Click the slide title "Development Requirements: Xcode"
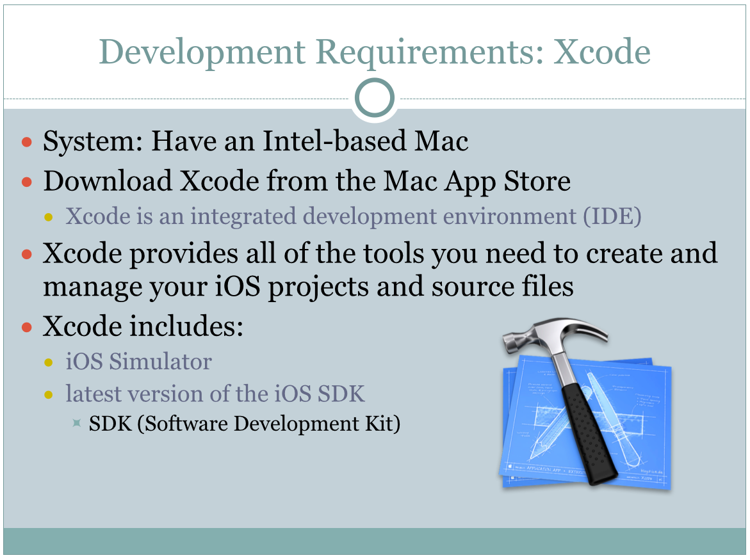The width and height of the screenshot is (750, 560). point(375,52)
